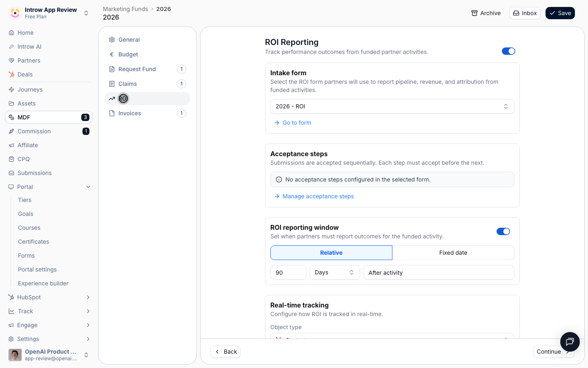The image size is (588, 368).
Task: Click the Archive box icon
Action: tap(474, 13)
